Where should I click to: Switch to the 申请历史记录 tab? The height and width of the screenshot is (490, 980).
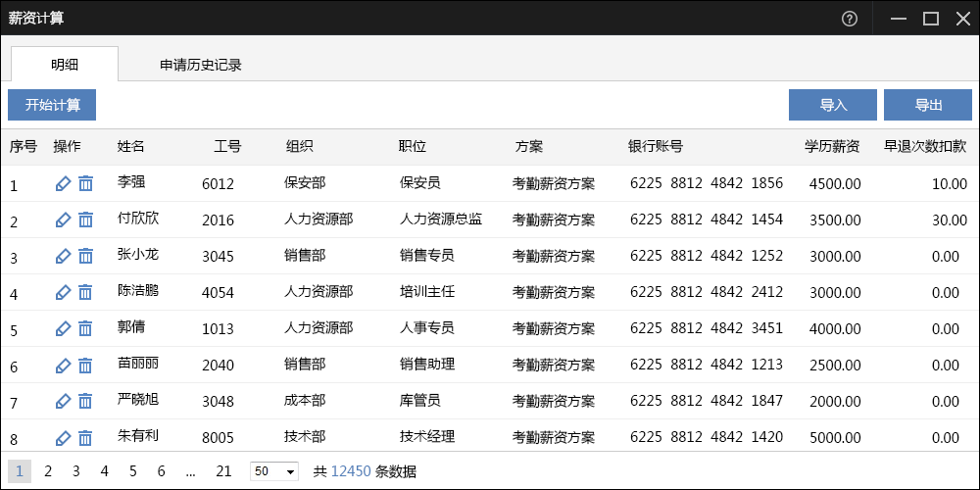point(201,65)
